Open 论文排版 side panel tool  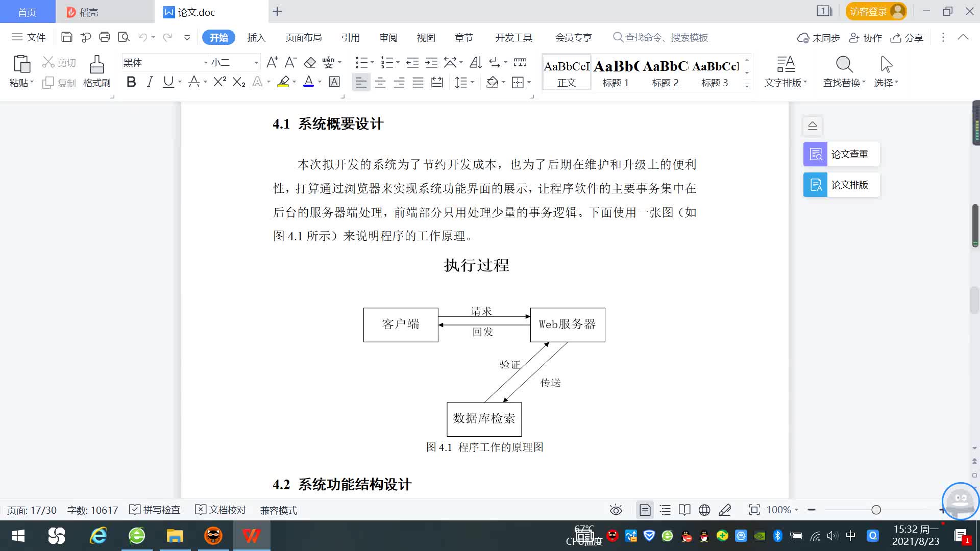click(x=841, y=185)
